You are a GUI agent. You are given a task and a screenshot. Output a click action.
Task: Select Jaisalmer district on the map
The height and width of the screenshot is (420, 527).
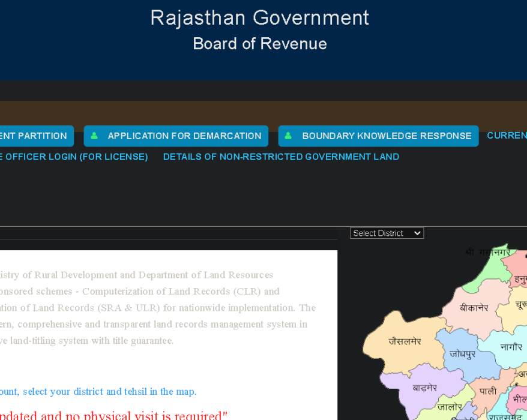[404, 341]
